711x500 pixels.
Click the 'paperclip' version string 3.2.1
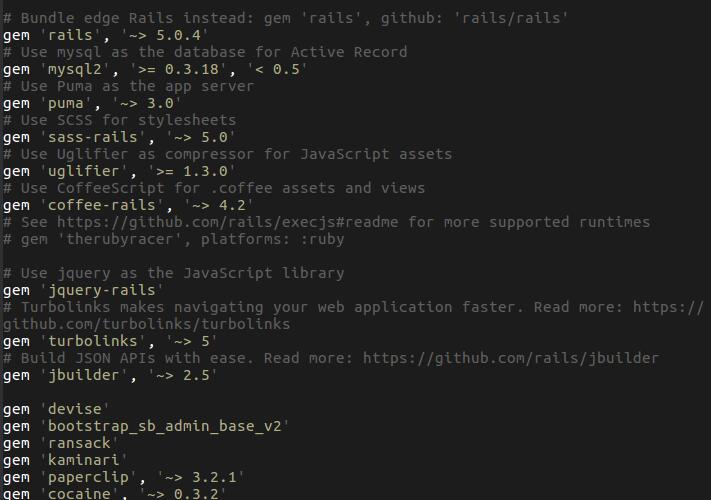coord(214,477)
